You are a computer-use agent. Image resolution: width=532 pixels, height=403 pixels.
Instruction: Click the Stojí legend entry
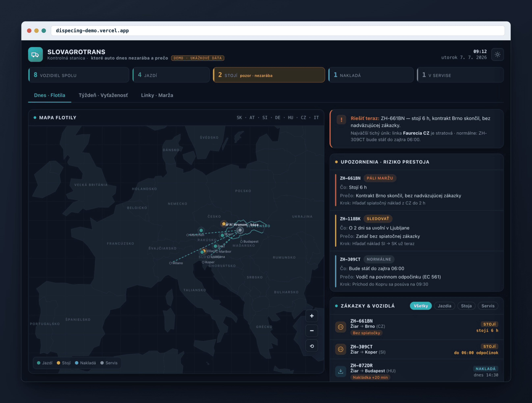[64, 363]
